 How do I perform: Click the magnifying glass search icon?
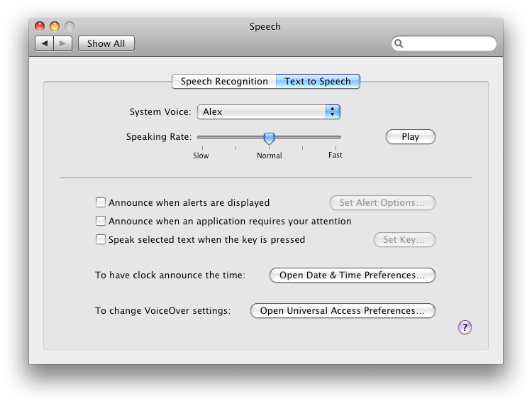pos(399,43)
